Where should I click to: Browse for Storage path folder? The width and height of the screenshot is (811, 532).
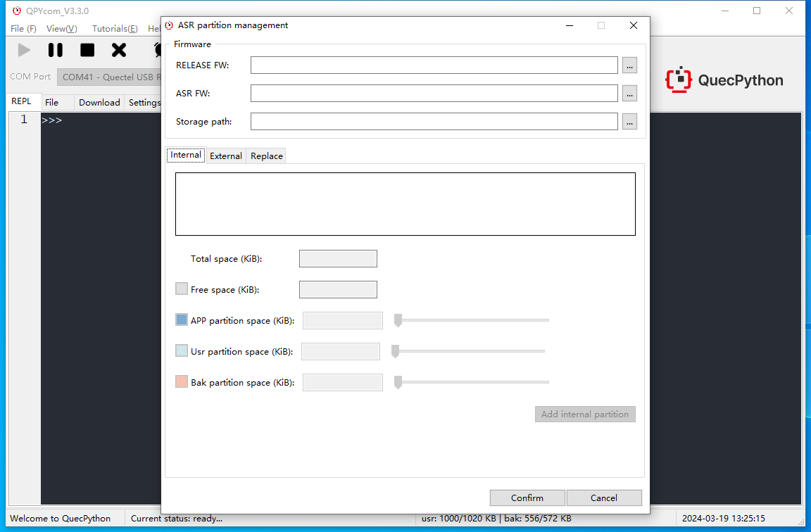(629, 122)
